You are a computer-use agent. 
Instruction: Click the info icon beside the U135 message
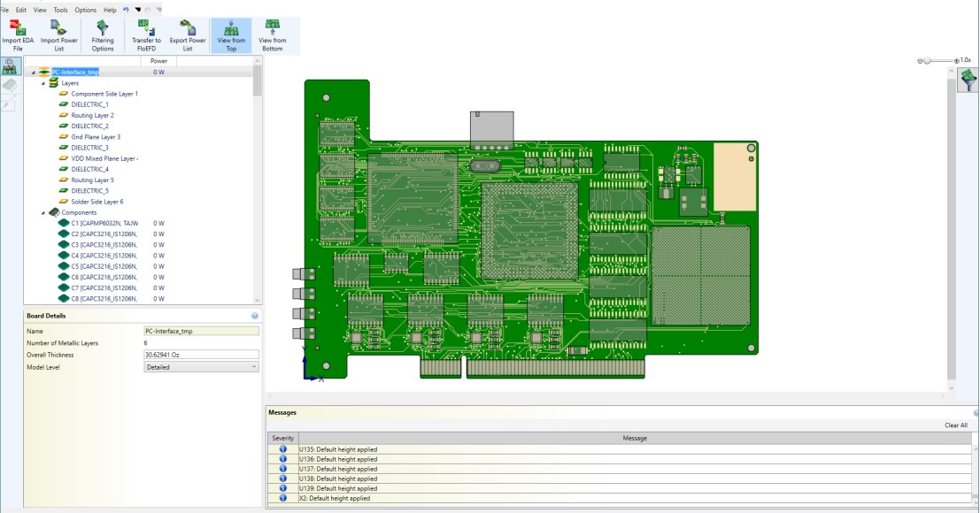pyautogui.click(x=282, y=449)
